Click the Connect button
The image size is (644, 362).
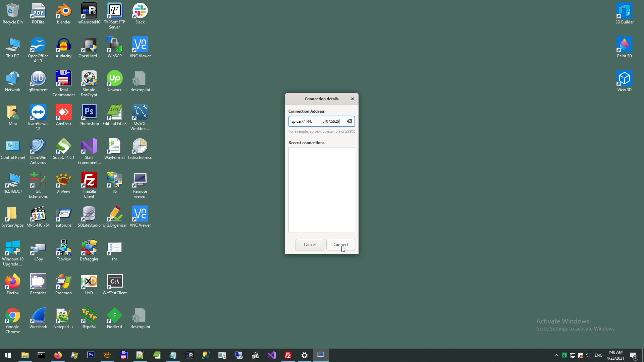tap(340, 245)
